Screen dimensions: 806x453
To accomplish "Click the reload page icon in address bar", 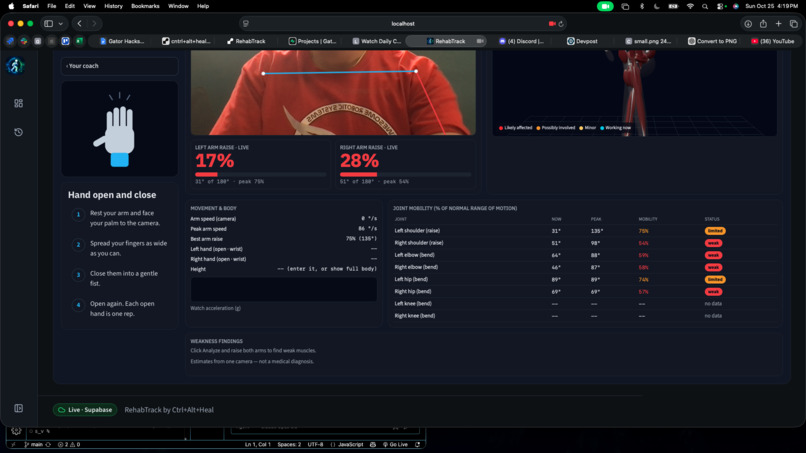I will tap(561, 24).
